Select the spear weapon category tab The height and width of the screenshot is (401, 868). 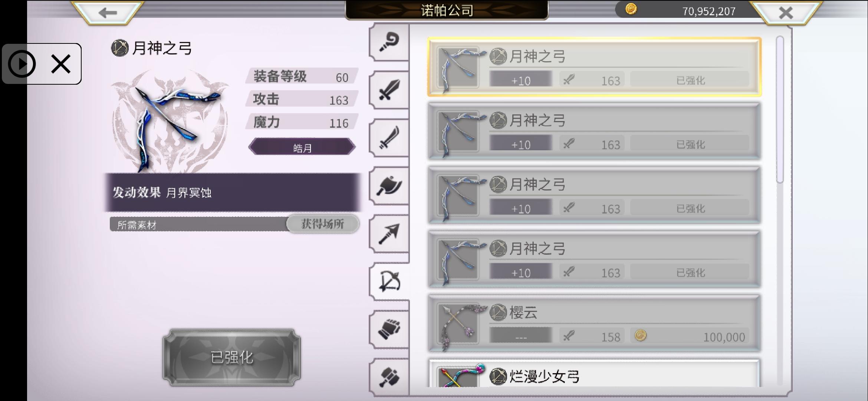click(389, 234)
